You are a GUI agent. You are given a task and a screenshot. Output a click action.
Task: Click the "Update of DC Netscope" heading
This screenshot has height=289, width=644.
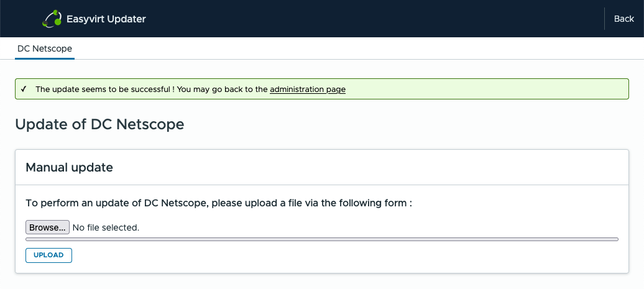click(x=99, y=124)
